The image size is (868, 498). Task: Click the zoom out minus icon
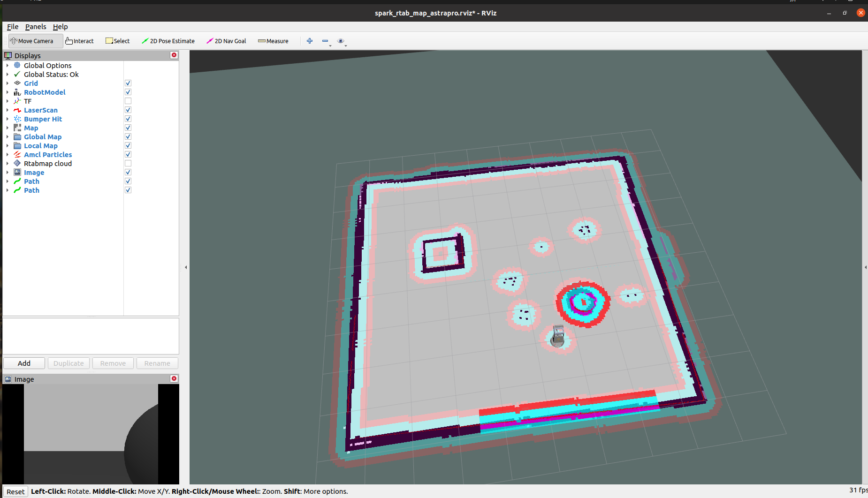click(x=326, y=41)
